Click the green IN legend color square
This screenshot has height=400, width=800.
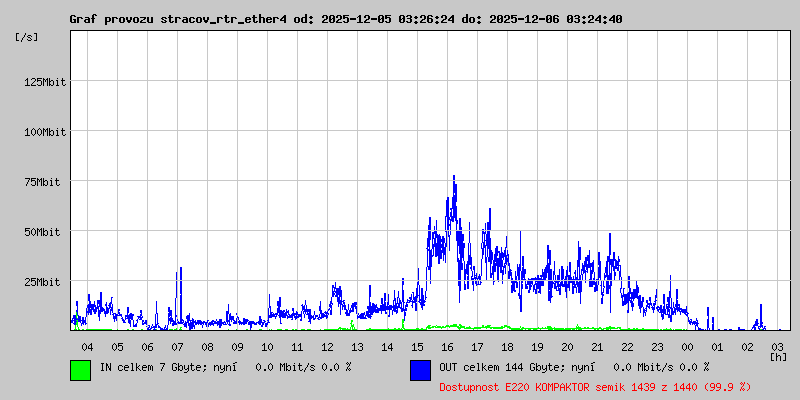(x=80, y=370)
